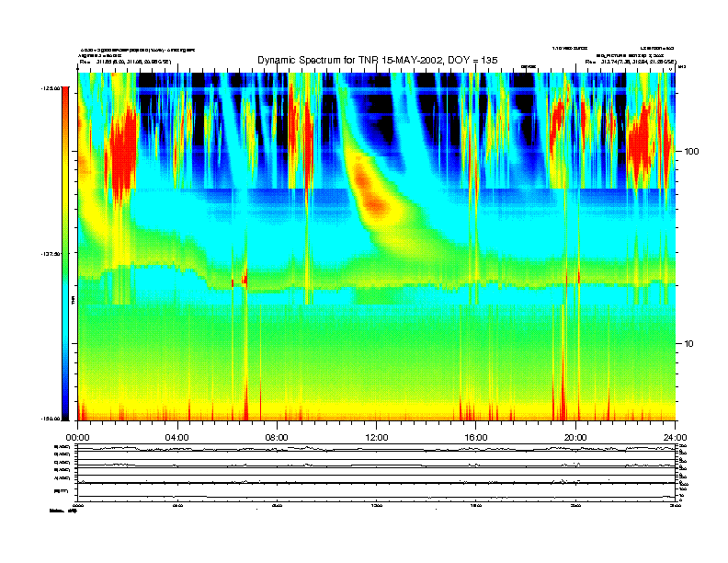The width and height of the screenshot is (728, 563).
Task: Click the '00:00' time axis label
Action: pos(78,438)
